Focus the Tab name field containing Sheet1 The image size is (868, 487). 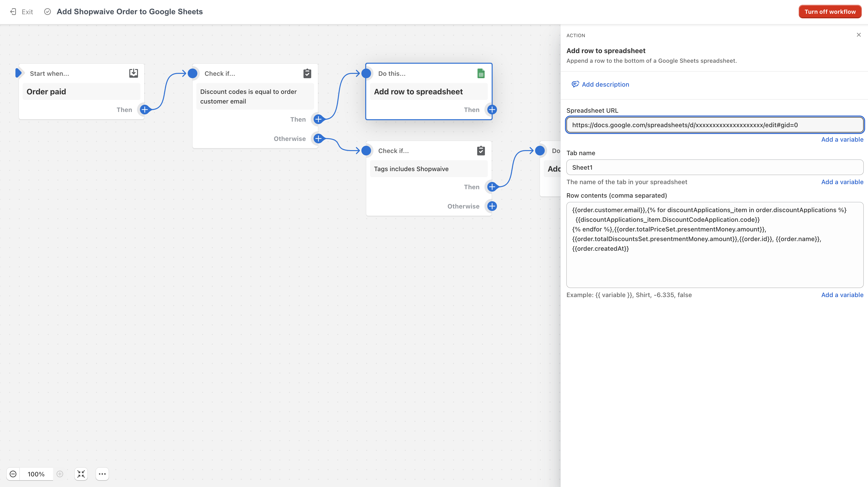(715, 167)
